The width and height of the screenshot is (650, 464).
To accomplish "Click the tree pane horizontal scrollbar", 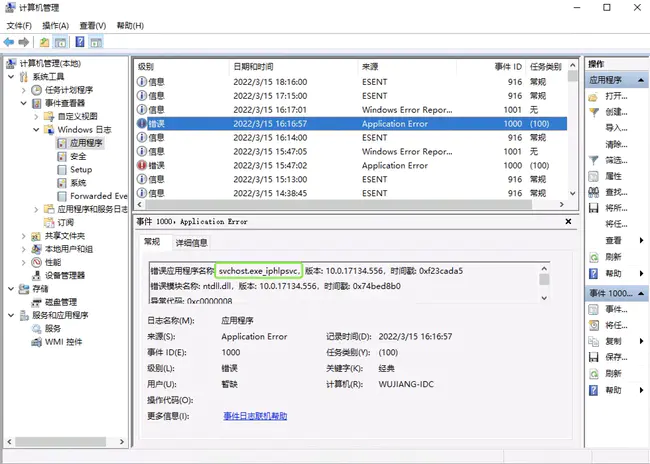I will pos(61,442).
